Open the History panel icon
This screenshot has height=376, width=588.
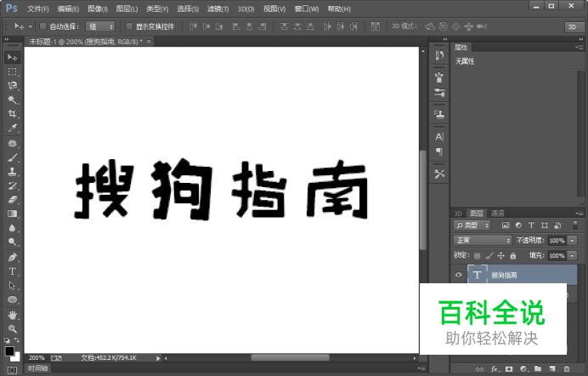tap(439, 55)
